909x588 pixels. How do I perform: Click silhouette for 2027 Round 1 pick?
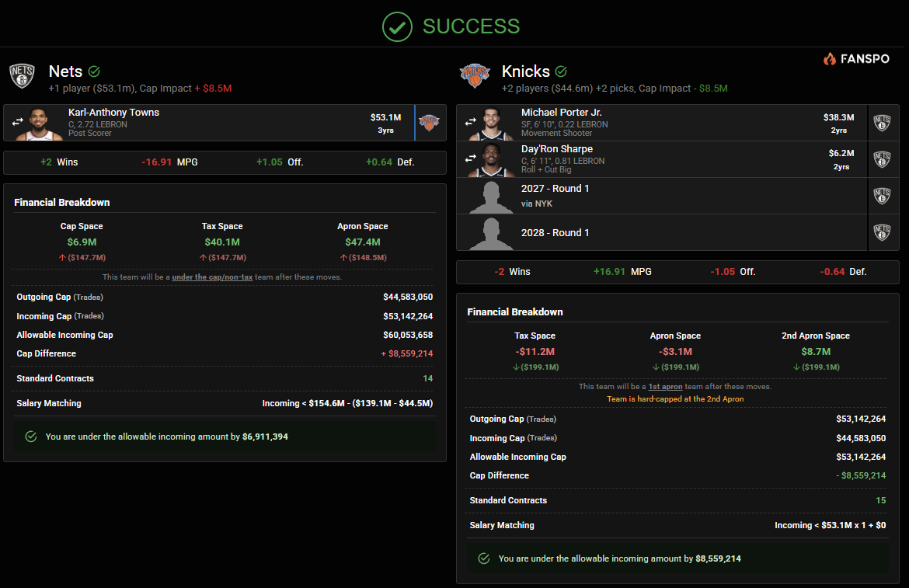pos(492,197)
